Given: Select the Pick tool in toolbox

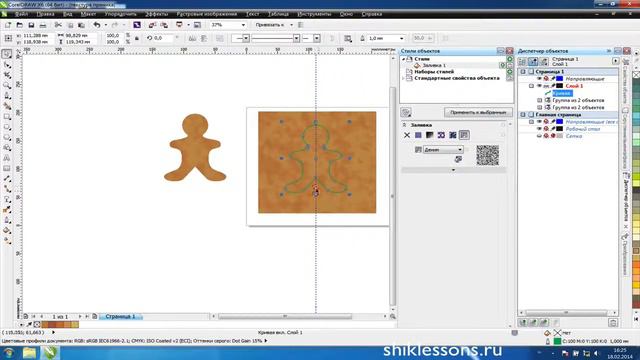Looking at the screenshot, I should tap(7, 54).
